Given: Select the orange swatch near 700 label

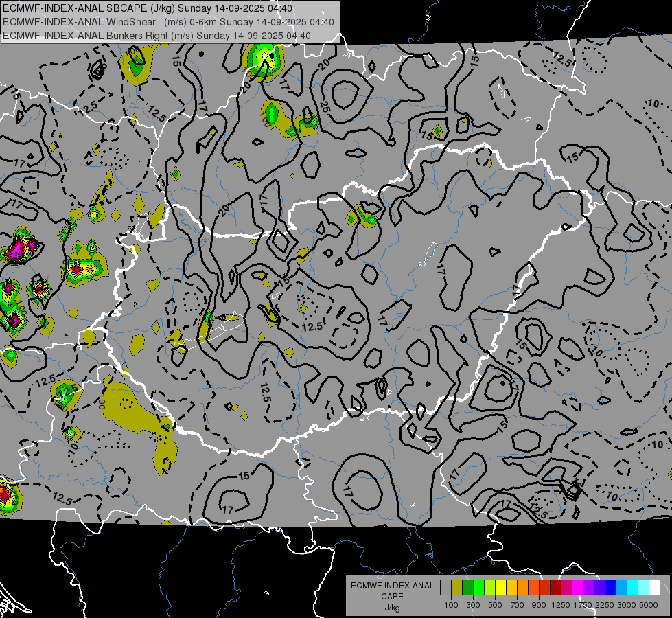Looking at the screenshot, I should pos(522,588).
